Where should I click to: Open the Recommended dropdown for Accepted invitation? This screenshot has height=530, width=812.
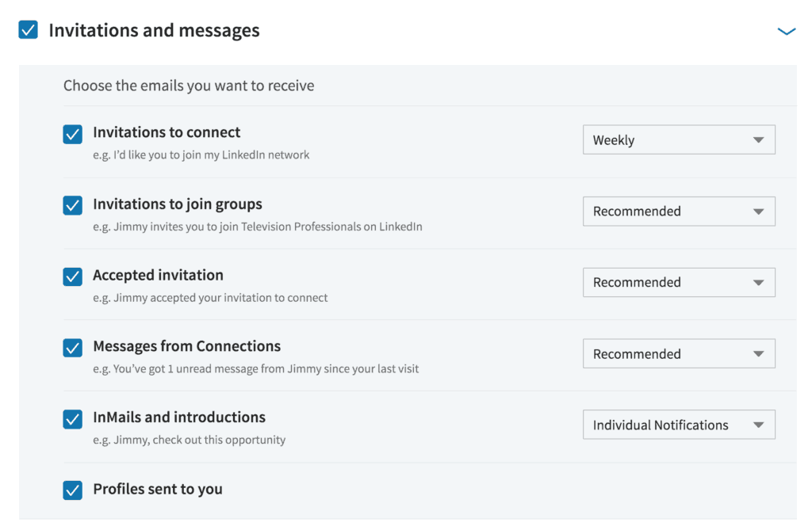click(679, 282)
